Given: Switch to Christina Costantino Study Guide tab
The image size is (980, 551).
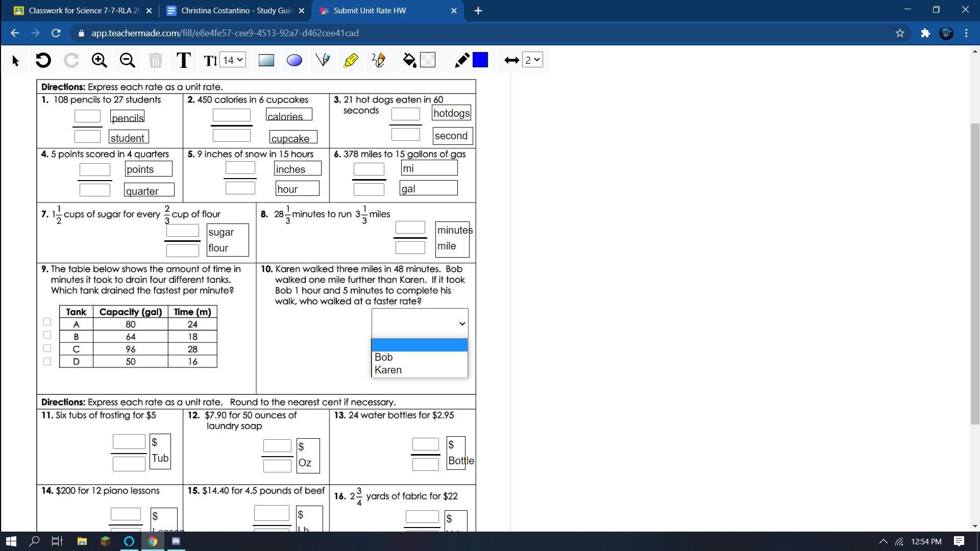Looking at the screenshot, I should pos(236,11).
